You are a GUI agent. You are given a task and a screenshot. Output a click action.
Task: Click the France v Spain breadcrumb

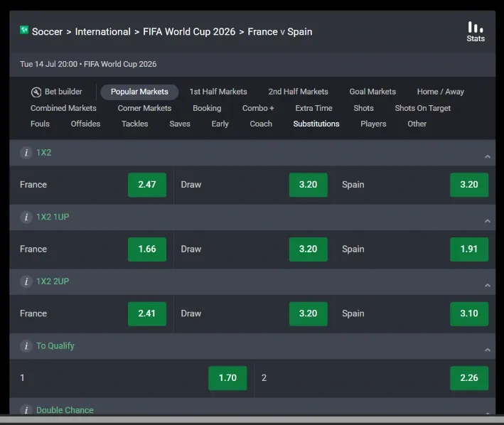point(280,32)
